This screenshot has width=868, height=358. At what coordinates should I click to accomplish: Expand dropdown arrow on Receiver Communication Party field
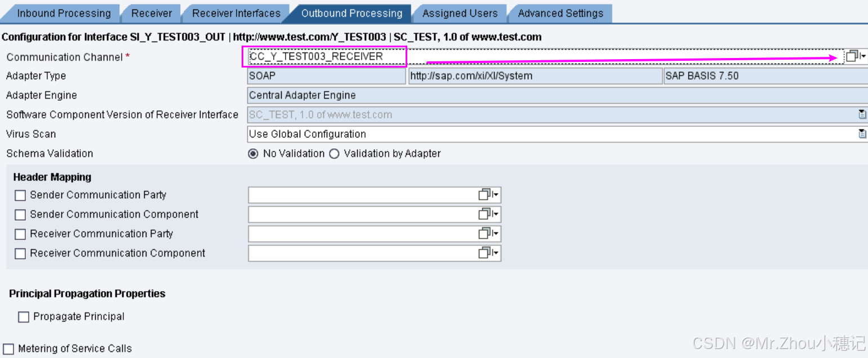[495, 234]
